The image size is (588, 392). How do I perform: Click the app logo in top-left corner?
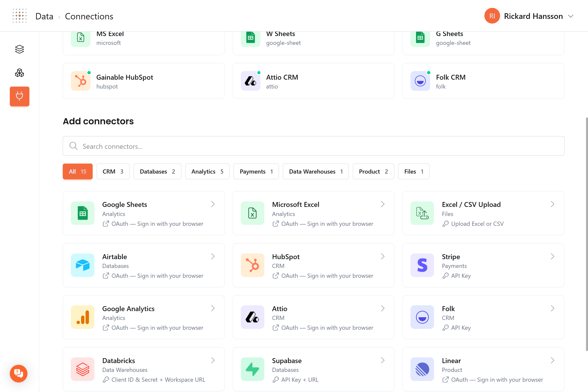19,15
